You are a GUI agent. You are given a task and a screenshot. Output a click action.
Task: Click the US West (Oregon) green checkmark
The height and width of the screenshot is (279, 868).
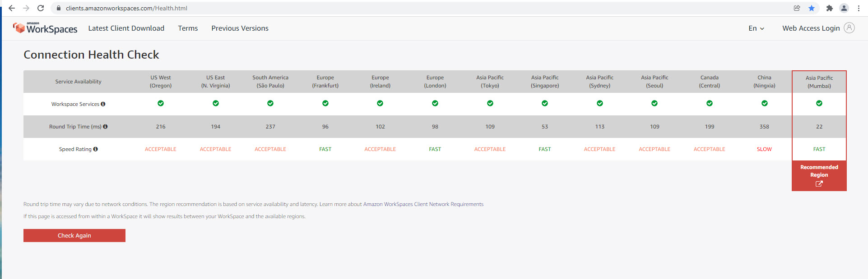pyautogui.click(x=161, y=103)
